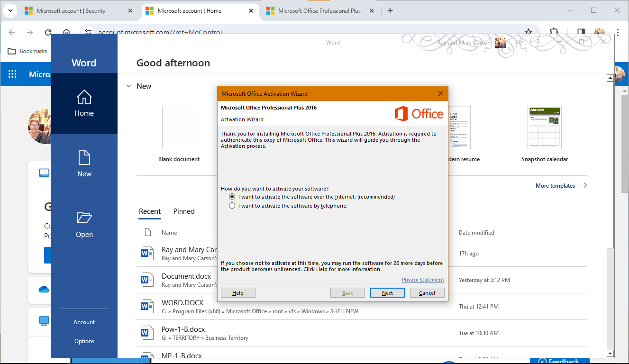Close the Microsoft account Security tab
This screenshot has width=629, height=364.
coord(130,10)
